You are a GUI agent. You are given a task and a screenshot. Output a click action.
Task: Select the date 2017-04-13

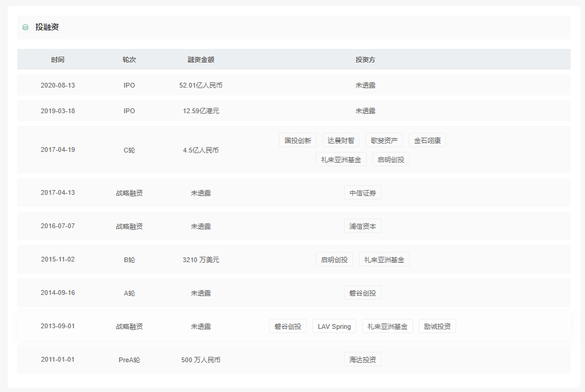click(58, 192)
